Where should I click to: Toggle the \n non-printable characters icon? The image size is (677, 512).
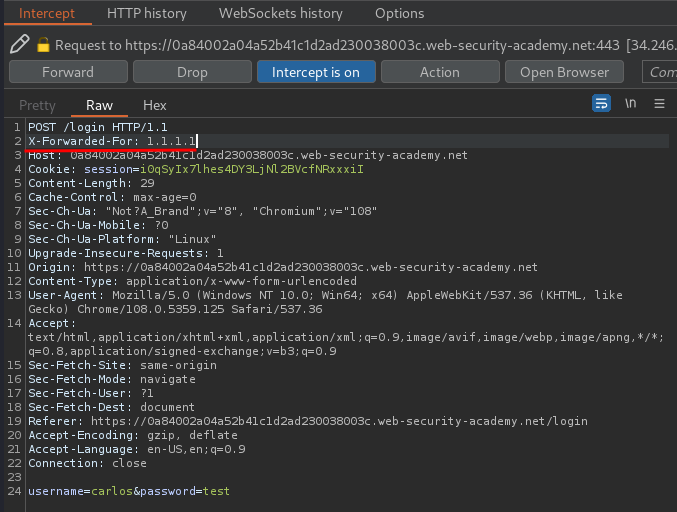[x=630, y=103]
